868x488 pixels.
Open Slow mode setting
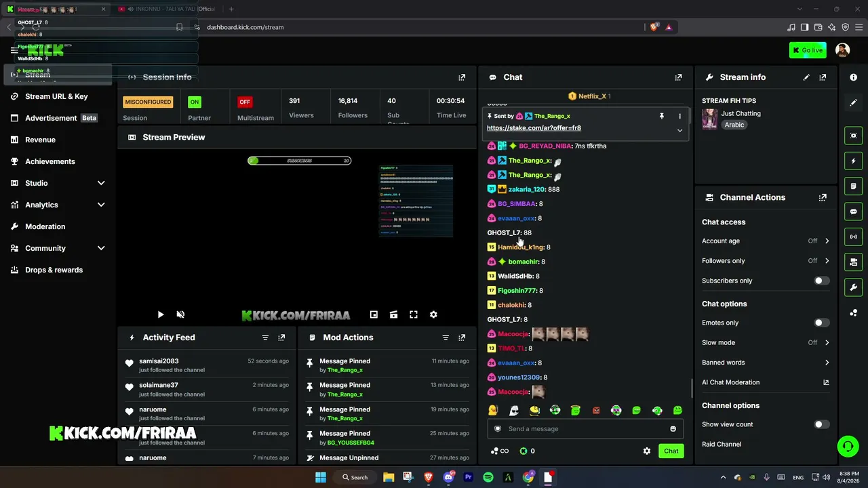766,343
